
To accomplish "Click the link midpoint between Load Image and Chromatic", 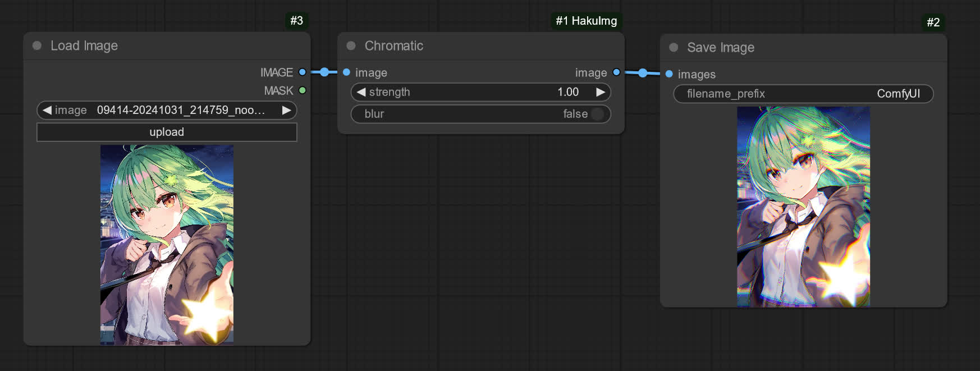I will (324, 72).
